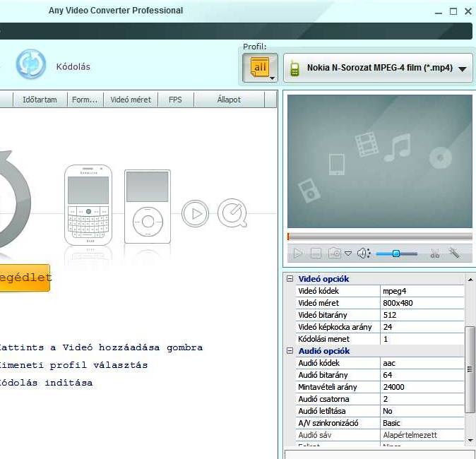Open the wrench settings tool
The image size is (476, 459).
(x=454, y=253)
